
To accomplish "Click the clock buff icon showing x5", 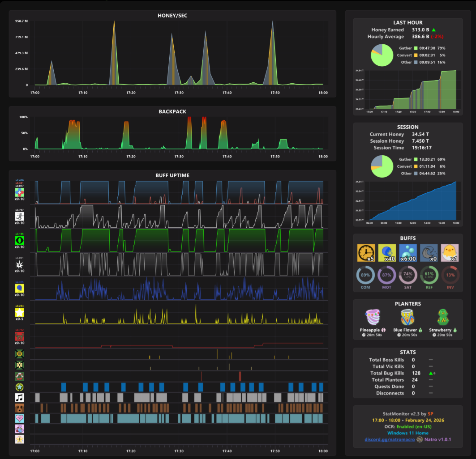I will click(x=366, y=253).
